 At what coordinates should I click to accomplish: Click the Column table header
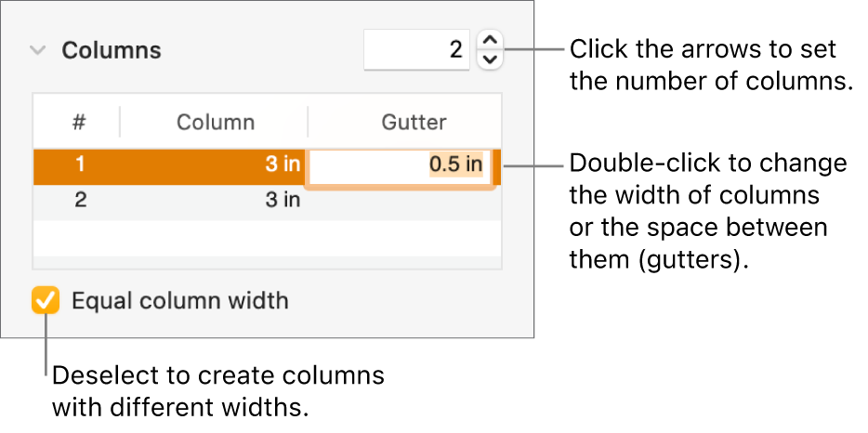pos(216,122)
